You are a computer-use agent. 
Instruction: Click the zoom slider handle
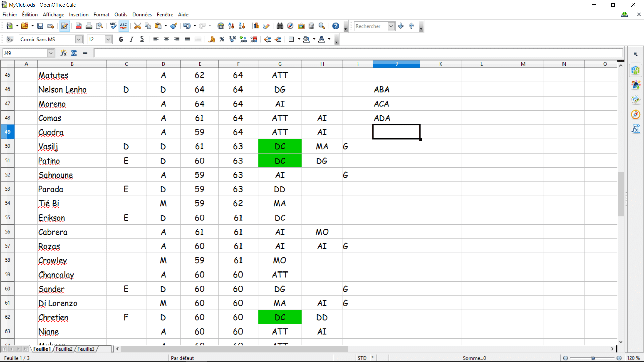tap(593, 358)
